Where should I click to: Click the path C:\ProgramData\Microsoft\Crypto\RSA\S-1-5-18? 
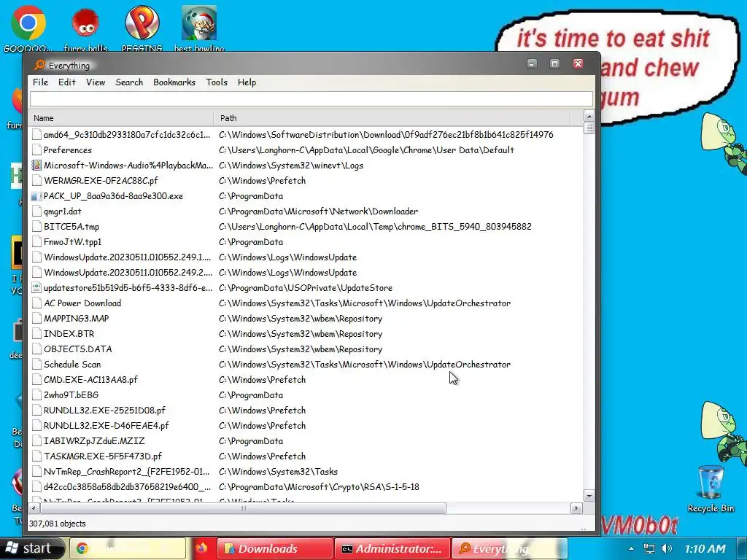click(x=319, y=486)
